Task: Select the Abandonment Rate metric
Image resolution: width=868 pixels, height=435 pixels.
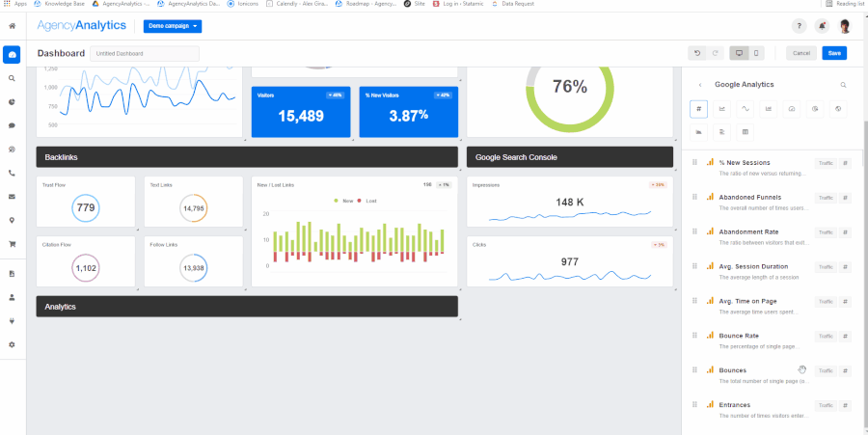Action: 772,237
